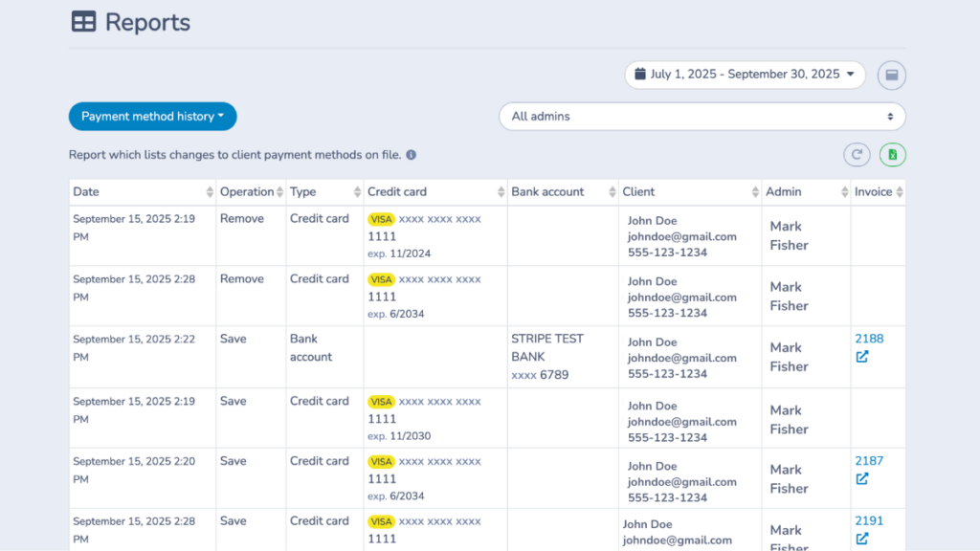
Task: Open invoice 2187 via its external link icon
Action: point(863,478)
